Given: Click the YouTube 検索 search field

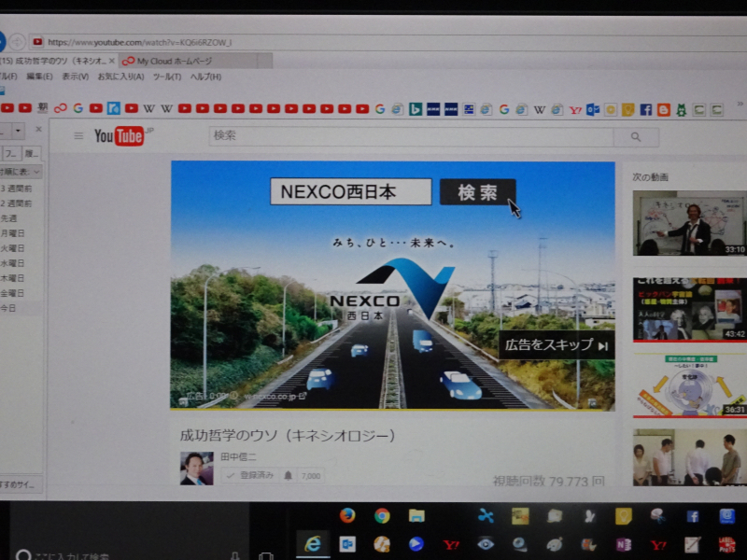Looking at the screenshot, I should (x=411, y=136).
